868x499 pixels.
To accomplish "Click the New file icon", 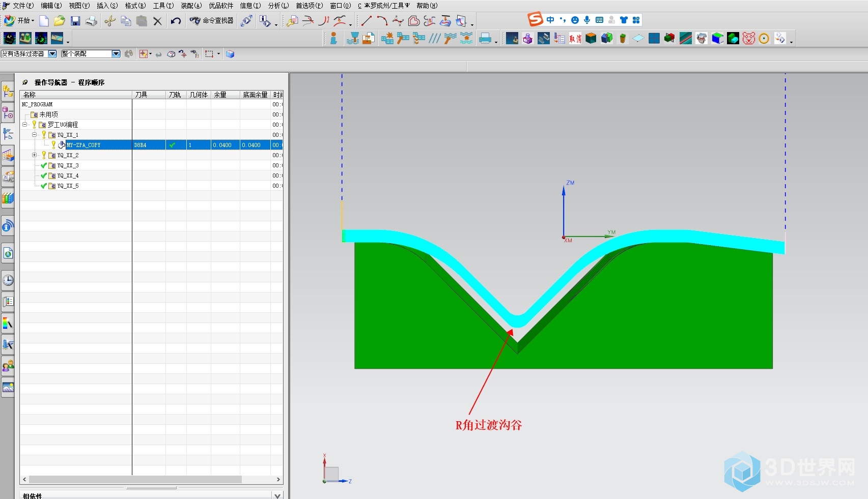I will pyautogui.click(x=44, y=21).
